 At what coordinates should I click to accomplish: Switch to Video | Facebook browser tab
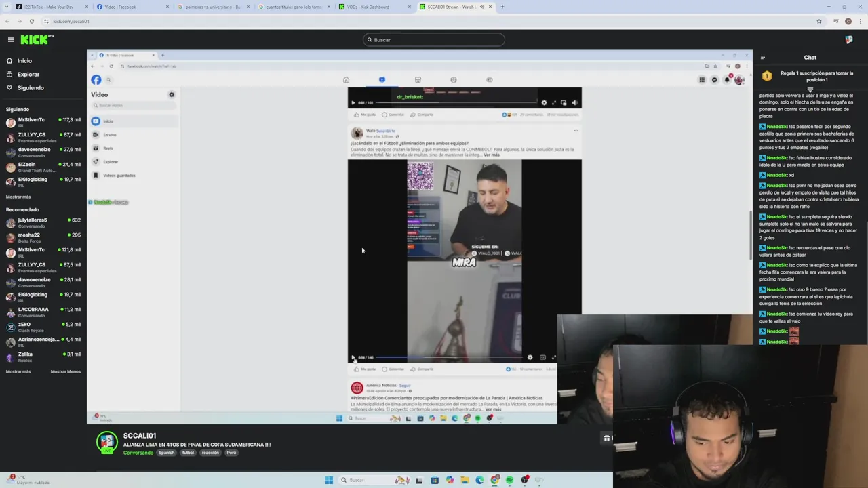click(132, 7)
